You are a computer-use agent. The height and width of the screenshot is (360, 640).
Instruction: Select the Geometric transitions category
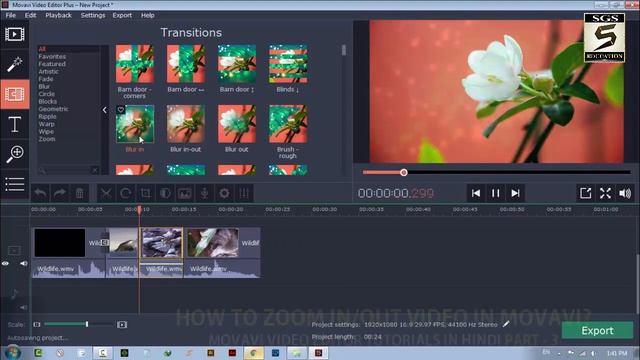53,109
